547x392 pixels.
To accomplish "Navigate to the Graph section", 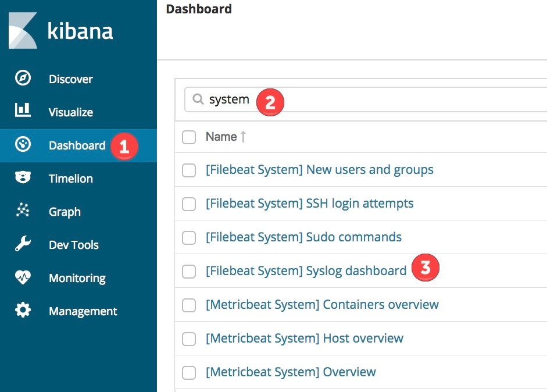I will click(65, 212).
